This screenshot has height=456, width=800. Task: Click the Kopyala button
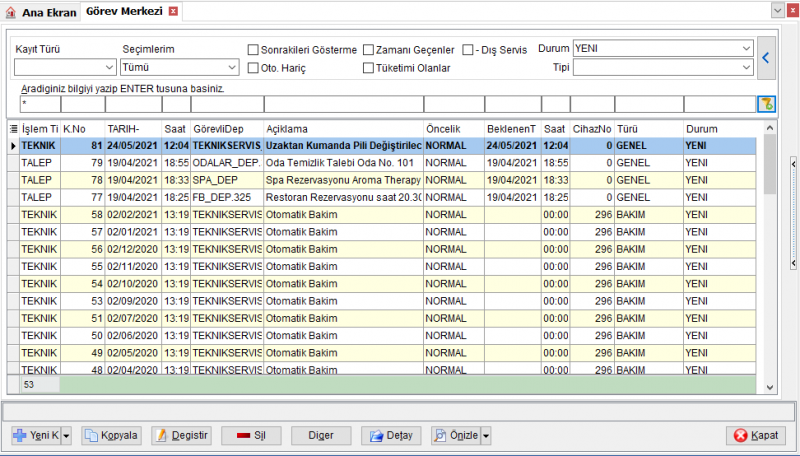(111, 436)
